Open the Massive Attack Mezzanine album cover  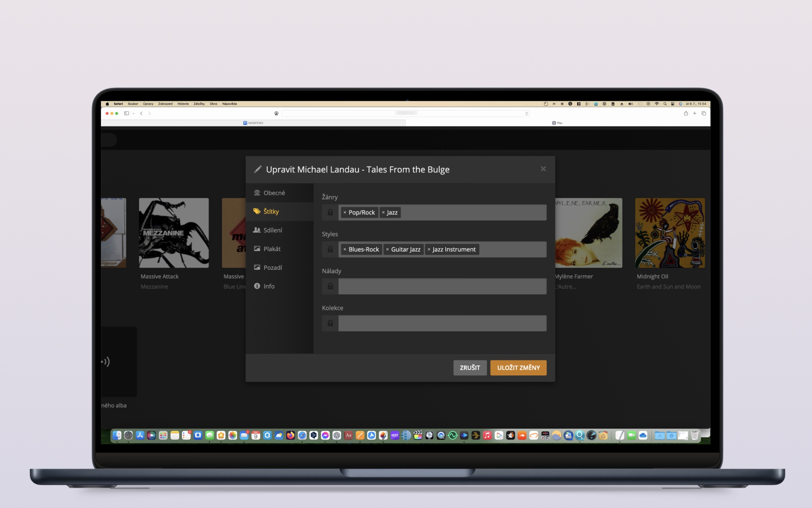tap(174, 233)
